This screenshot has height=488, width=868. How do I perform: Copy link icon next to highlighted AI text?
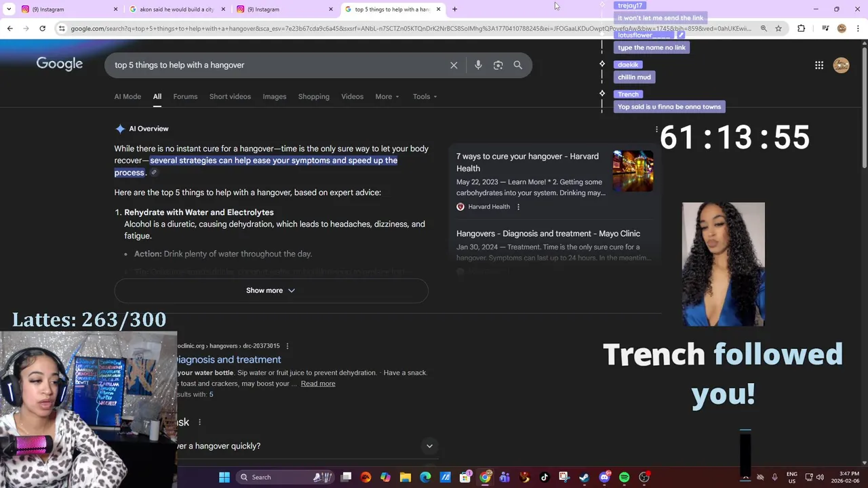154,173
